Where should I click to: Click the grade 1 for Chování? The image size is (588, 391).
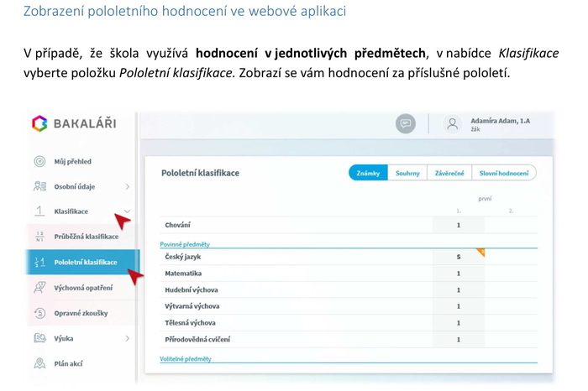pos(459,225)
